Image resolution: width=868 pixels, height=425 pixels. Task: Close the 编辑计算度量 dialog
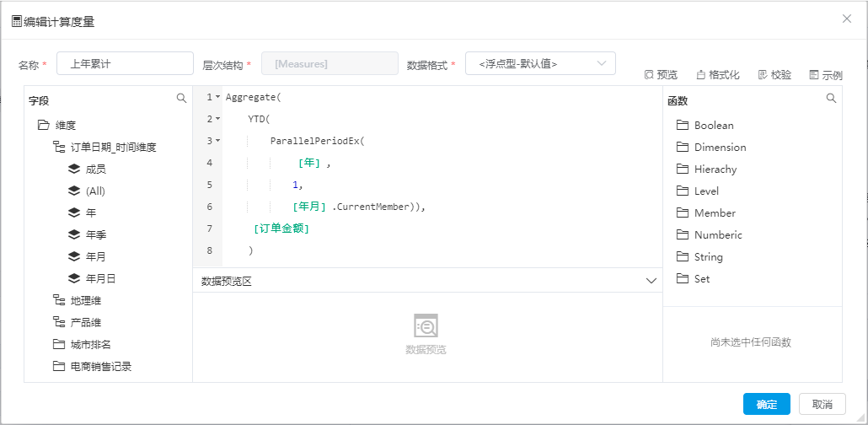coord(846,19)
